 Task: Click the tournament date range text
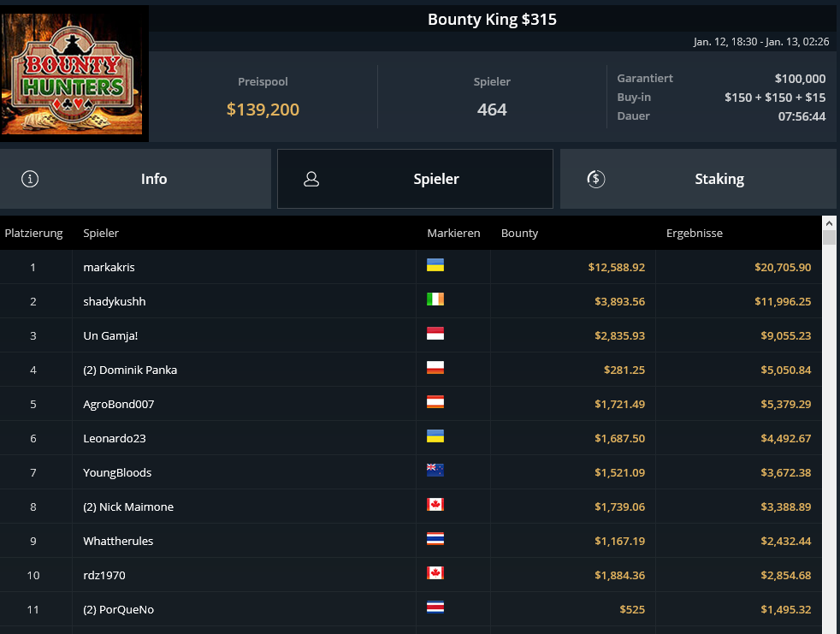click(x=761, y=42)
